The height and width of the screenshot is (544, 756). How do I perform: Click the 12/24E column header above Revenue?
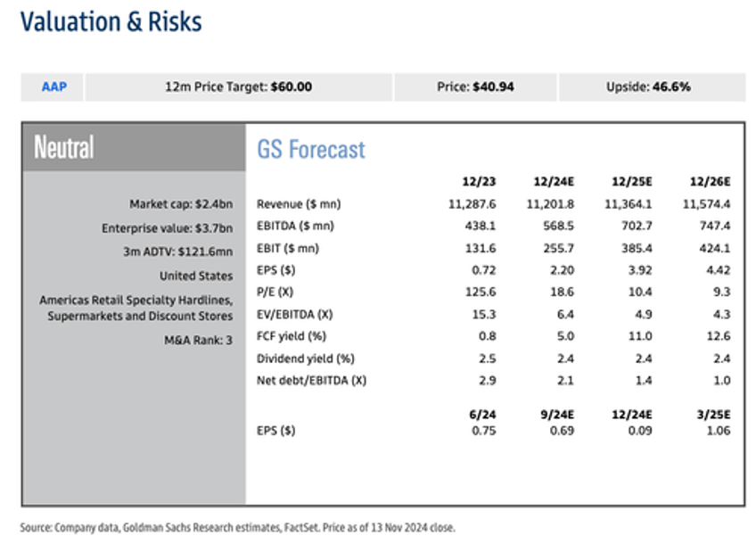(554, 182)
